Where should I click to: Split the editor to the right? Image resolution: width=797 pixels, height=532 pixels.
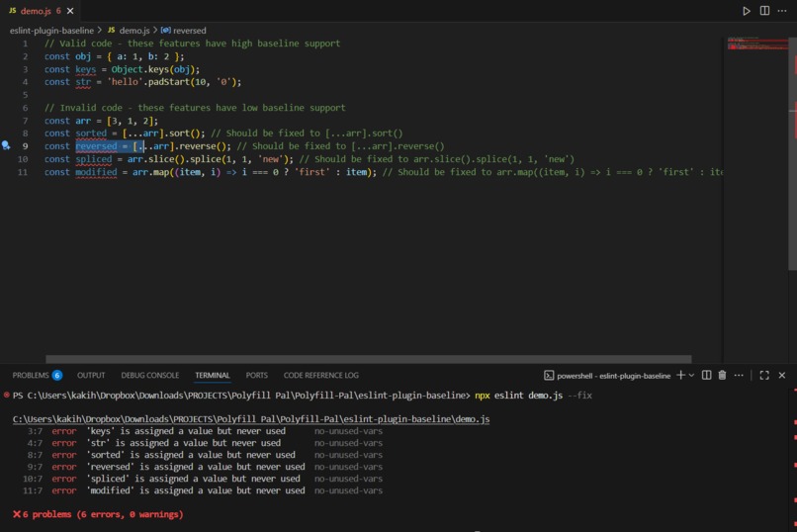tap(764, 11)
